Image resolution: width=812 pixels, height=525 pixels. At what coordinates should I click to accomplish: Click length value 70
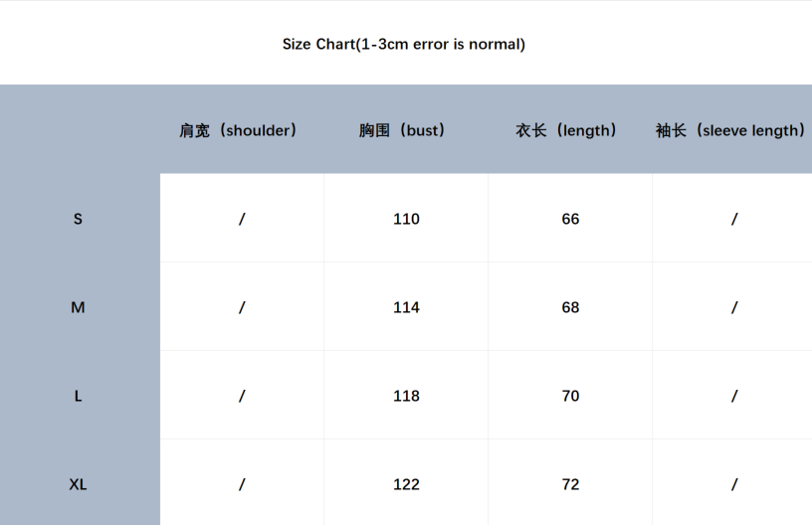(x=570, y=396)
